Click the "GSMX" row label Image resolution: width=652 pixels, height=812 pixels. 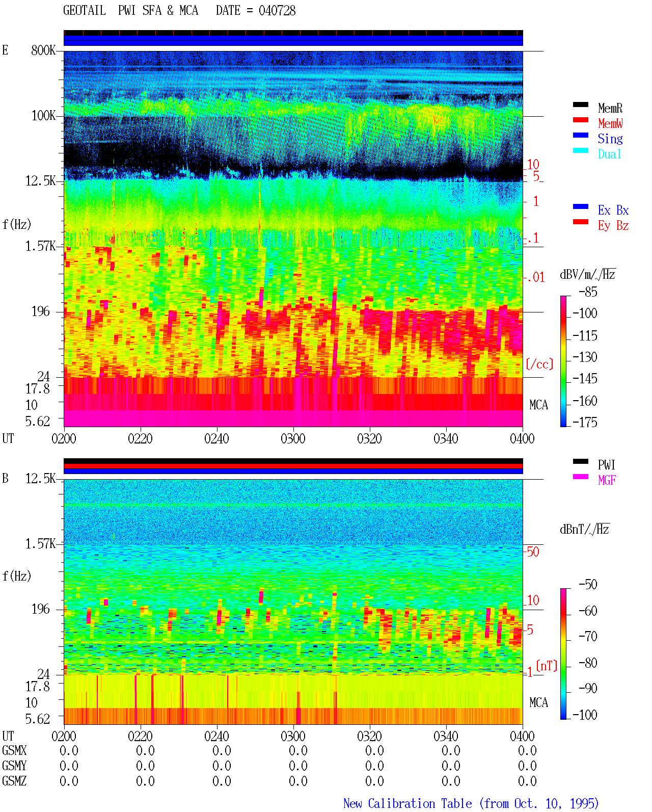pyautogui.click(x=14, y=750)
